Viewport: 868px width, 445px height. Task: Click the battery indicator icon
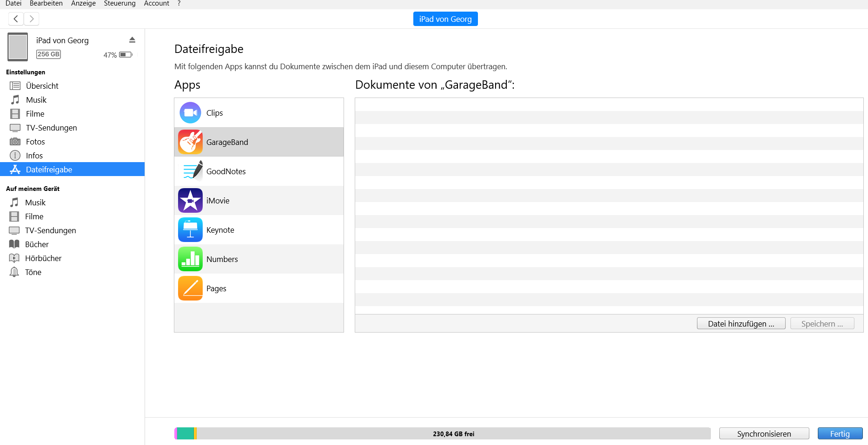tap(126, 55)
